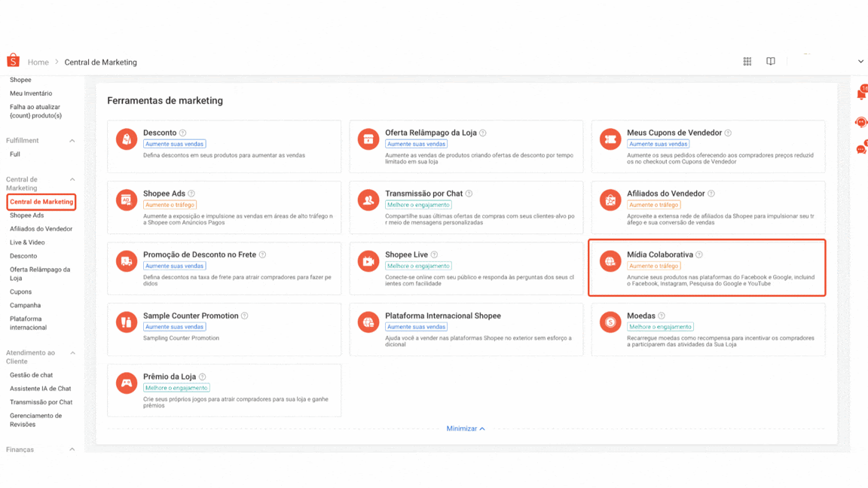868x488 pixels.
Task: Click the Shopee logo in top left
Action: pos(12,60)
